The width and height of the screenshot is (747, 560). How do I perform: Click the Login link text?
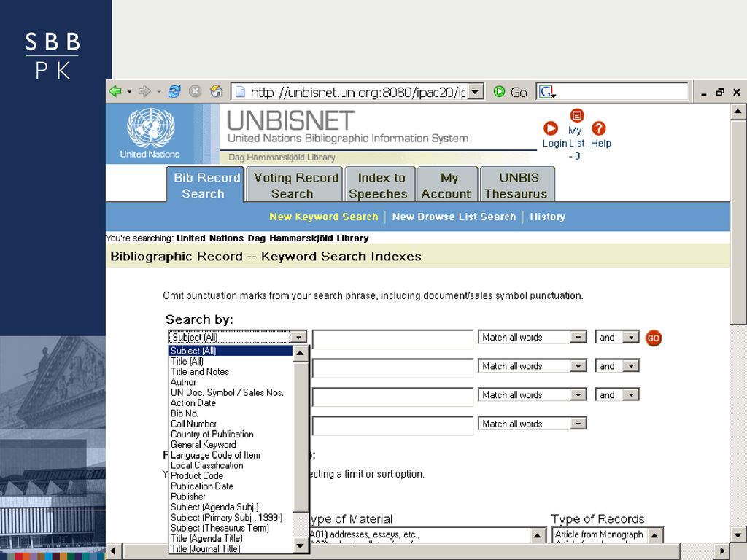tap(554, 144)
